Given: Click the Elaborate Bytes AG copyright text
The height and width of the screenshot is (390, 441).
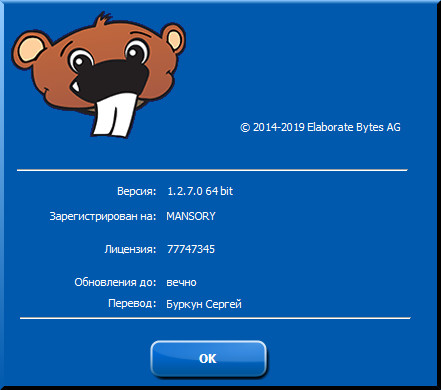Looking at the screenshot, I should click(x=320, y=127).
